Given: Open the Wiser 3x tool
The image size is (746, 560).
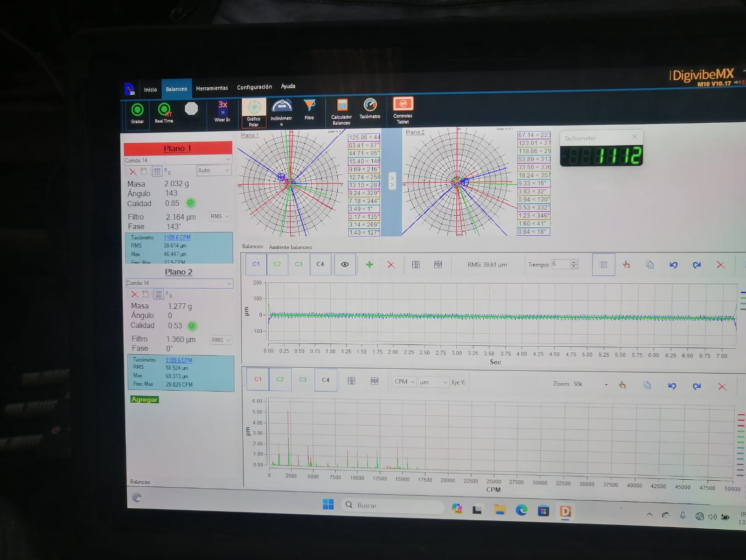Looking at the screenshot, I should pos(223,112).
